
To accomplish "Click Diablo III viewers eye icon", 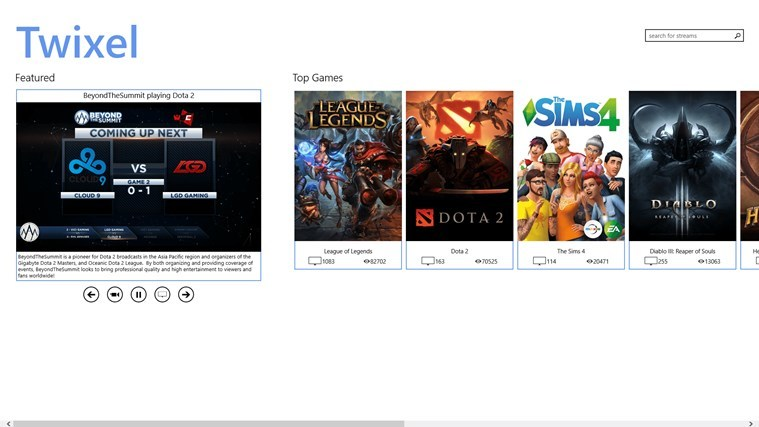I will (701, 261).
